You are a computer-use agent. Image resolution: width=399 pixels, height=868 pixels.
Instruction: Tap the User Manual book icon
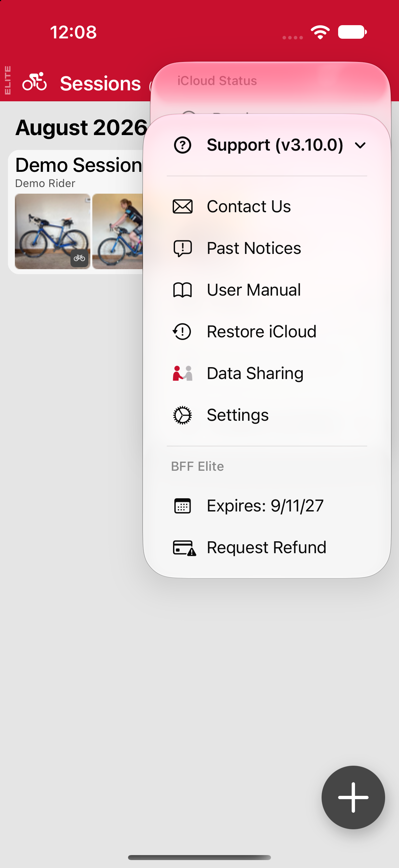pyautogui.click(x=183, y=290)
